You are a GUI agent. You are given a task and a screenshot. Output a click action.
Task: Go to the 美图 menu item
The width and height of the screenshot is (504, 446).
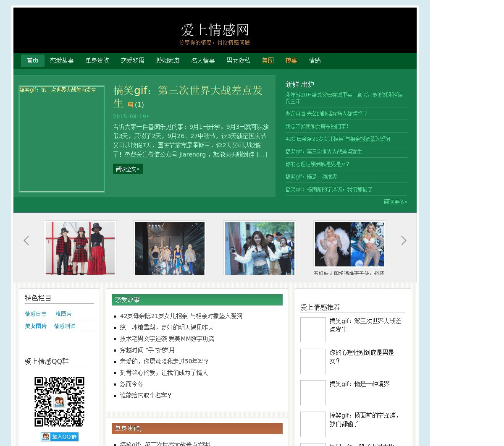tap(268, 60)
